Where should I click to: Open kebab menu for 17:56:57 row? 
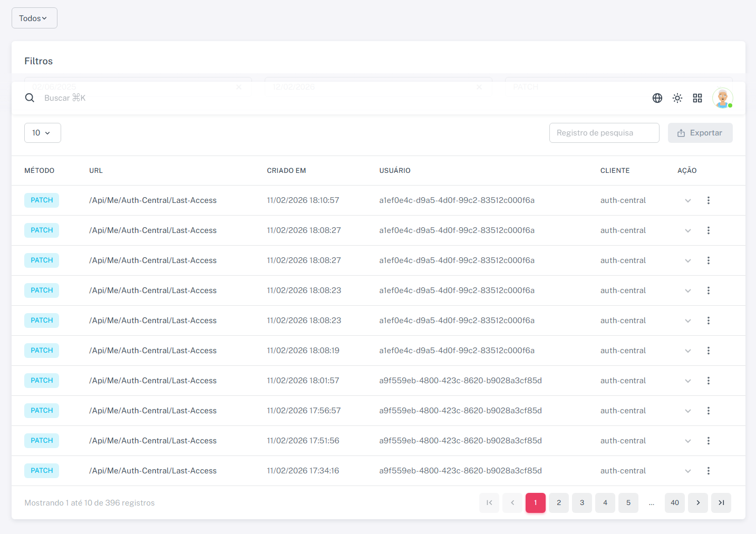709,411
